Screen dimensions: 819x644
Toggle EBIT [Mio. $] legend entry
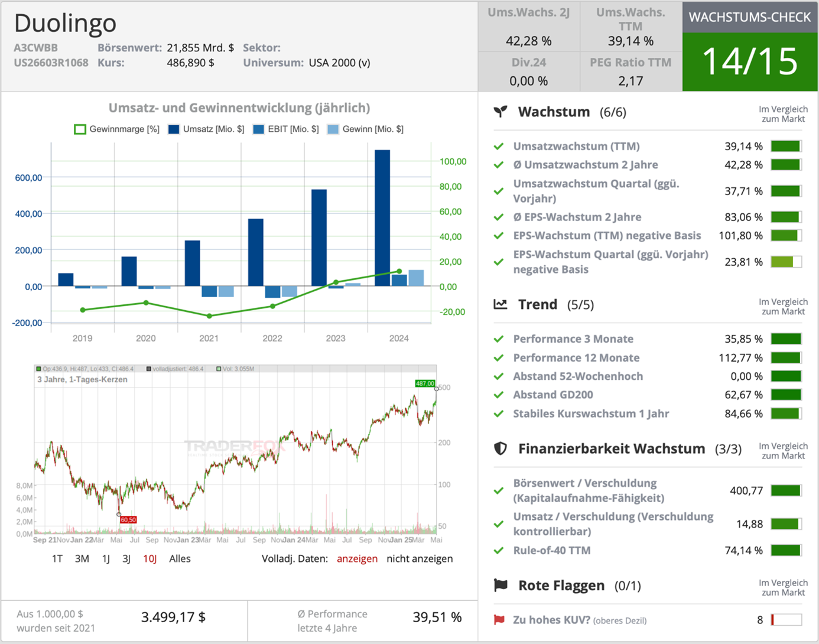tap(285, 129)
